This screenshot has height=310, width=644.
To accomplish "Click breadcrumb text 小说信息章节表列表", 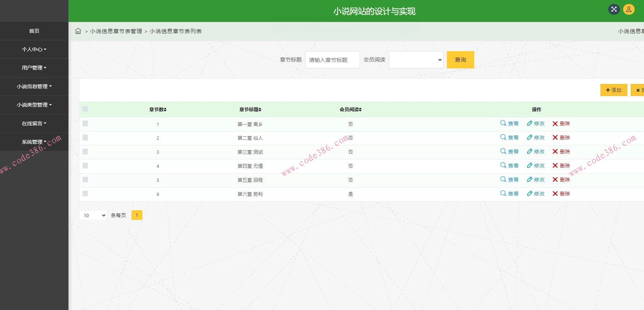I will point(176,31).
